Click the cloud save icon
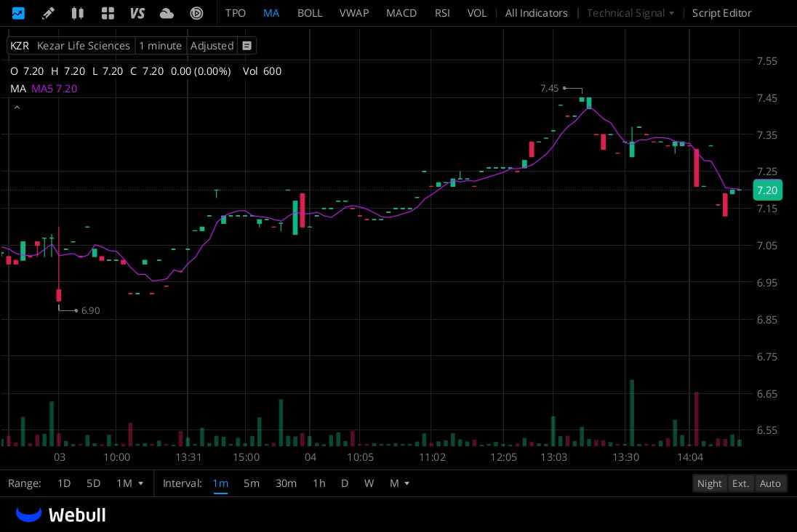Viewport: 797px width, 532px height. tap(167, 13)
